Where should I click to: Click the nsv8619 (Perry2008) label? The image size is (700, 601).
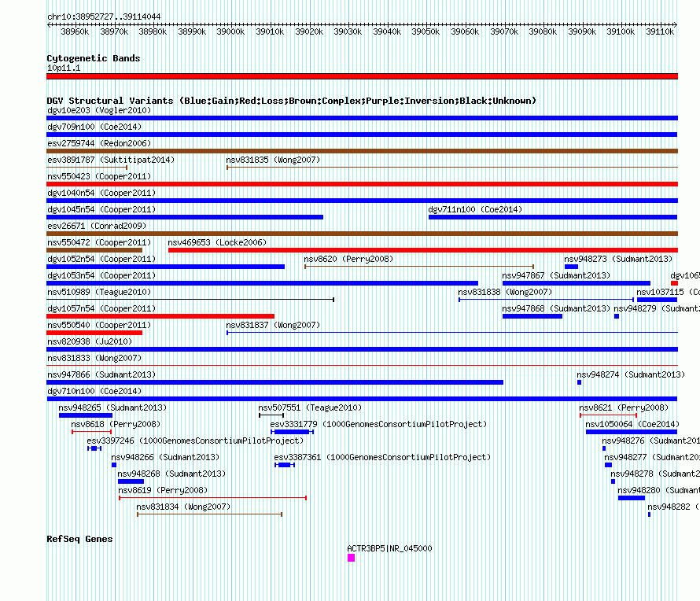pos(163,490)
